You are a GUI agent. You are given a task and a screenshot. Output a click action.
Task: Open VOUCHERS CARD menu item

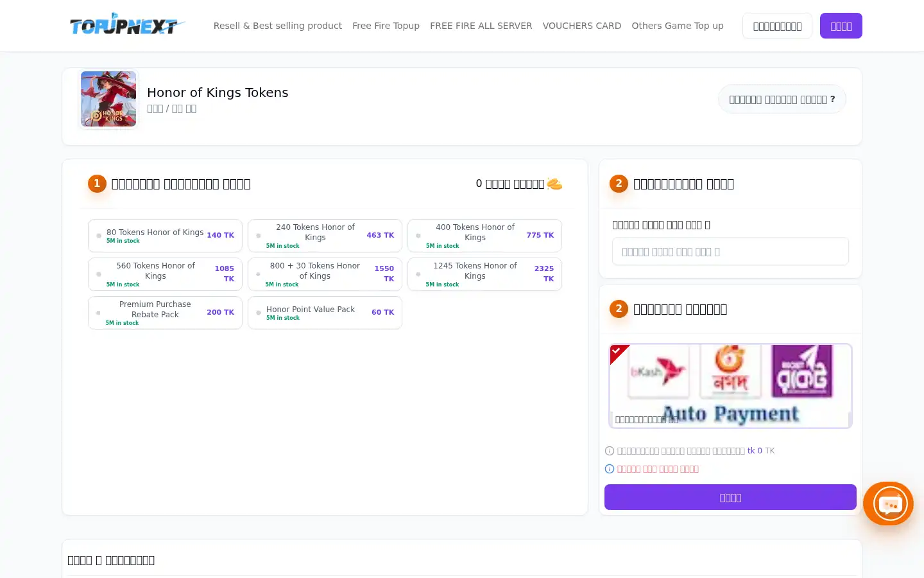point(582,26)
